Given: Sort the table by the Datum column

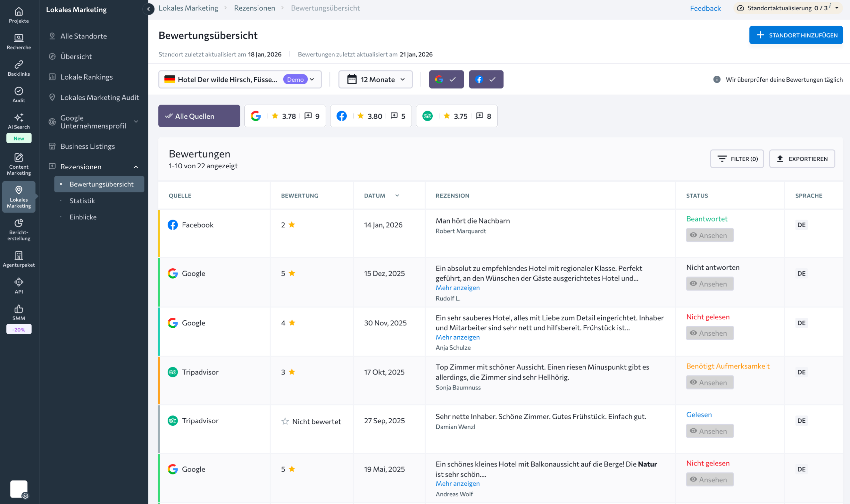Looking at the screenshot, I should pyautogui.click(x=381, y=195).
